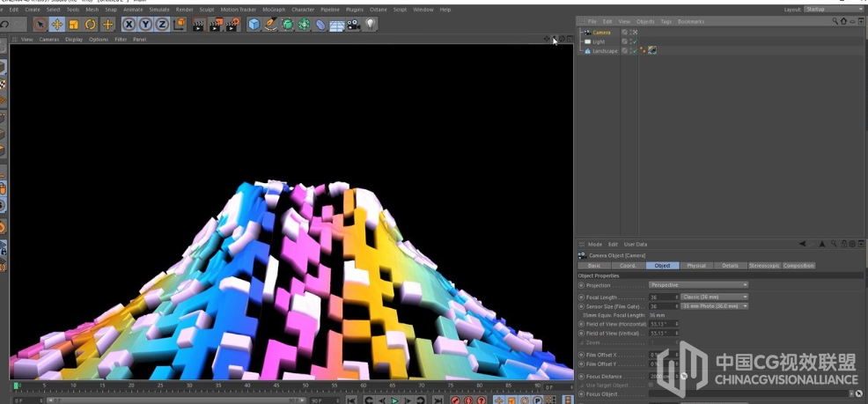Click the Attribute Manager back arrow
Screen dimensions: 868x404
coord(803,244)
